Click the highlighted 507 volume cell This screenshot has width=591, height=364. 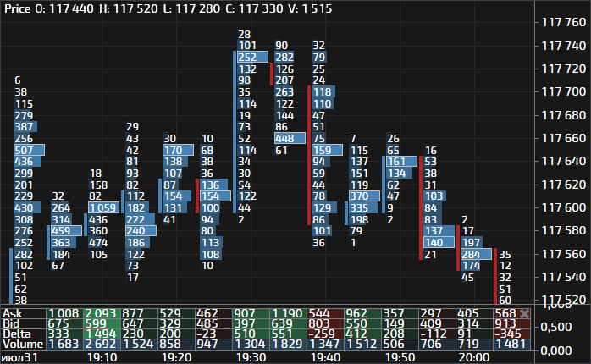coord(24,150)
